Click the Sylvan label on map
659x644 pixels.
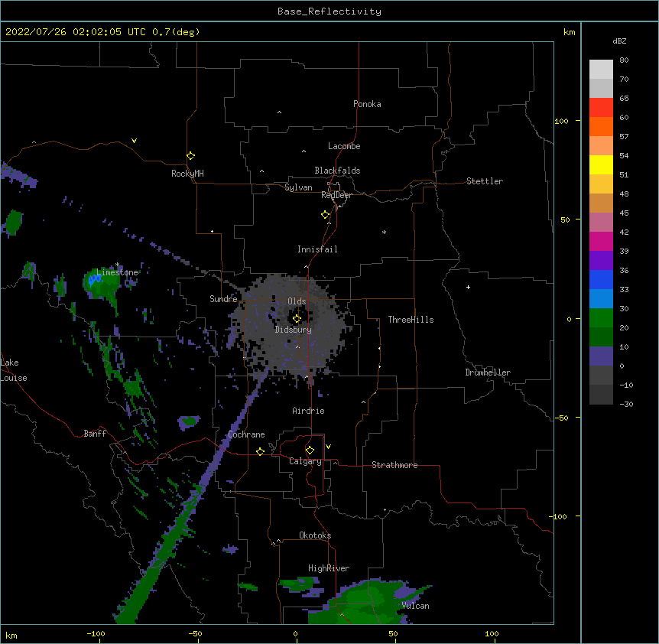(298, 187)
